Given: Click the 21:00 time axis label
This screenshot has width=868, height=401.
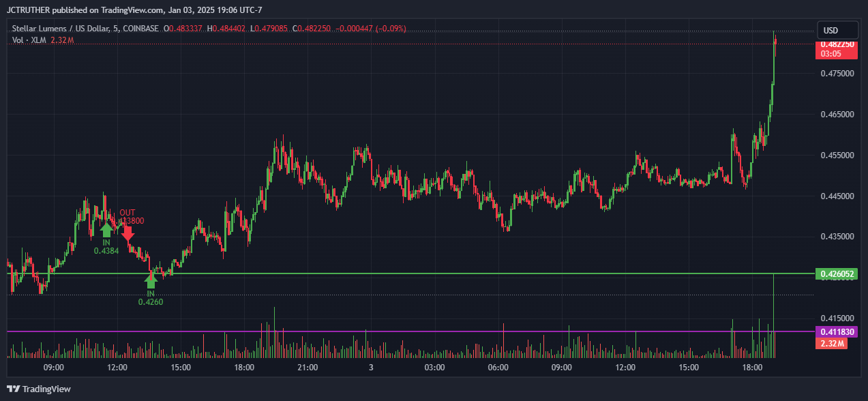Looking at the screenshot, I should (308, 368).
